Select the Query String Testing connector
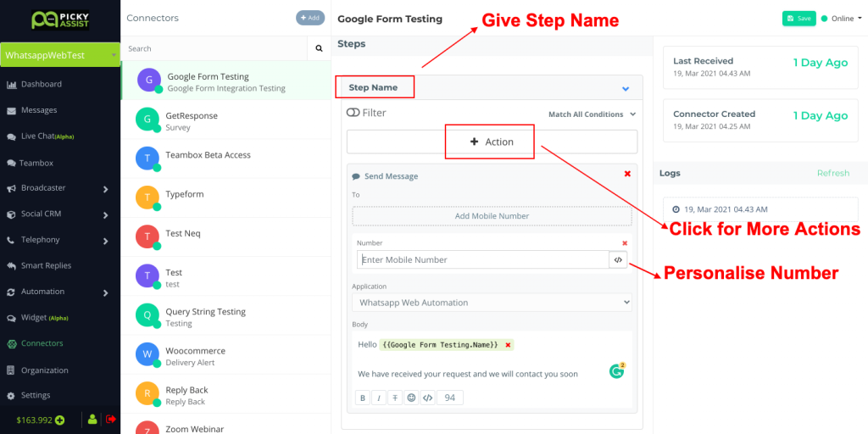The width and height of the screenshot is (868, 434). (225, 316)
